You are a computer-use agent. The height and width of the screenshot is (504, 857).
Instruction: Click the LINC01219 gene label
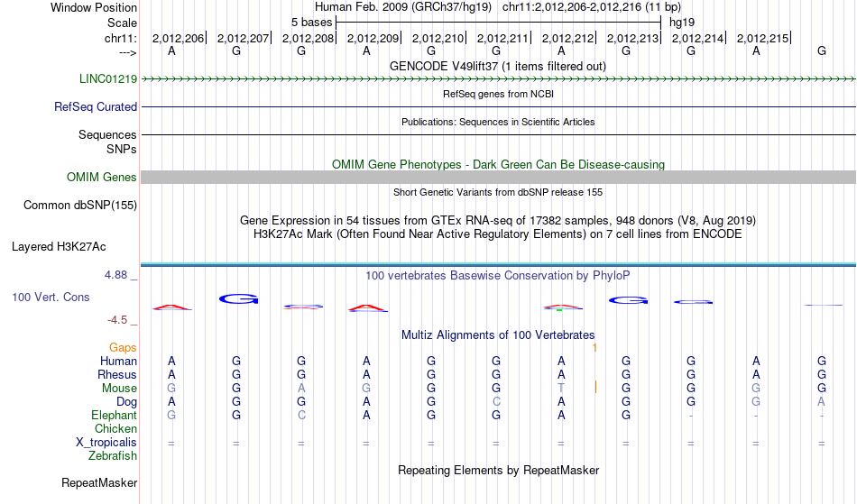pyautogui.click(x=108, y=78)
